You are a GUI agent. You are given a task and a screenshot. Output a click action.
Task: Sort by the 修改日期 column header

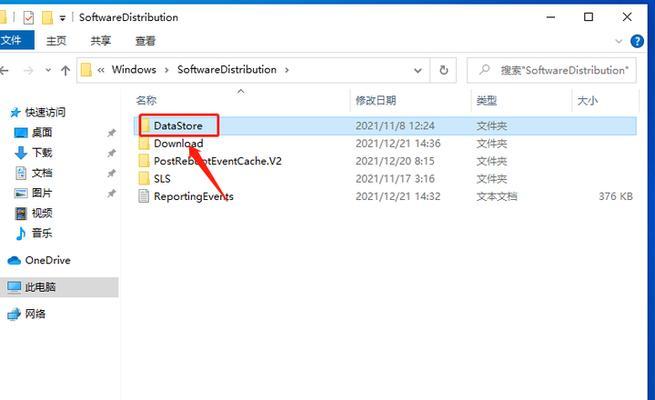[x=376, y=100]
